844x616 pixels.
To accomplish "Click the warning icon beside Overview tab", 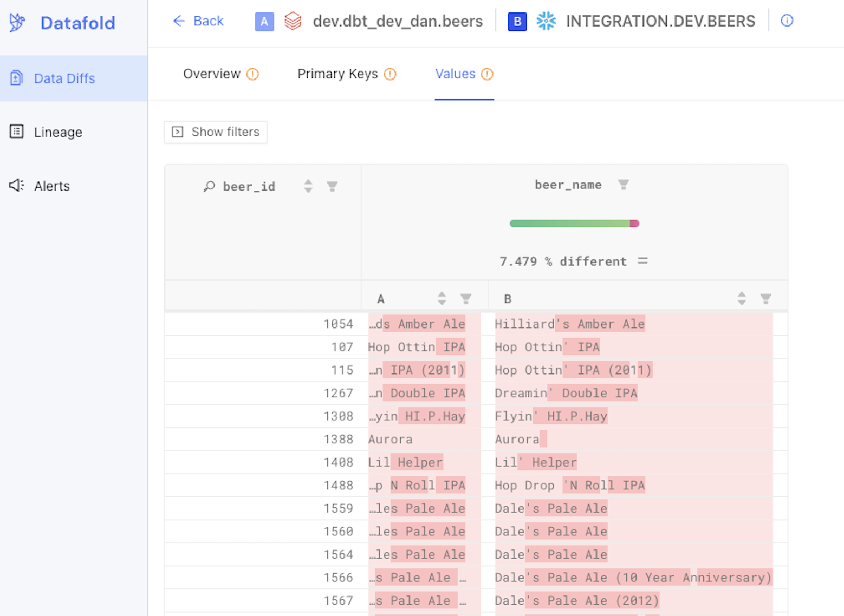I will 254,74.
